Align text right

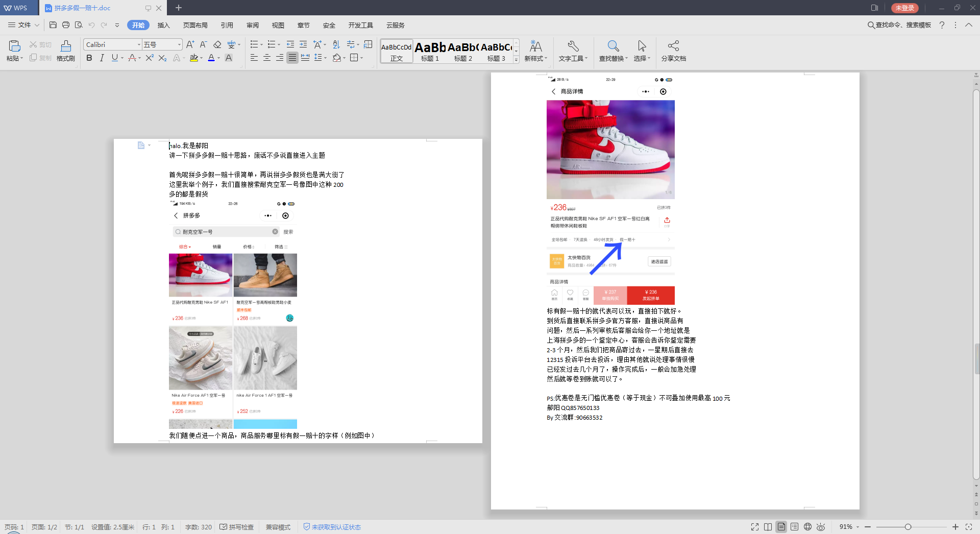click(x=280, y=58)
